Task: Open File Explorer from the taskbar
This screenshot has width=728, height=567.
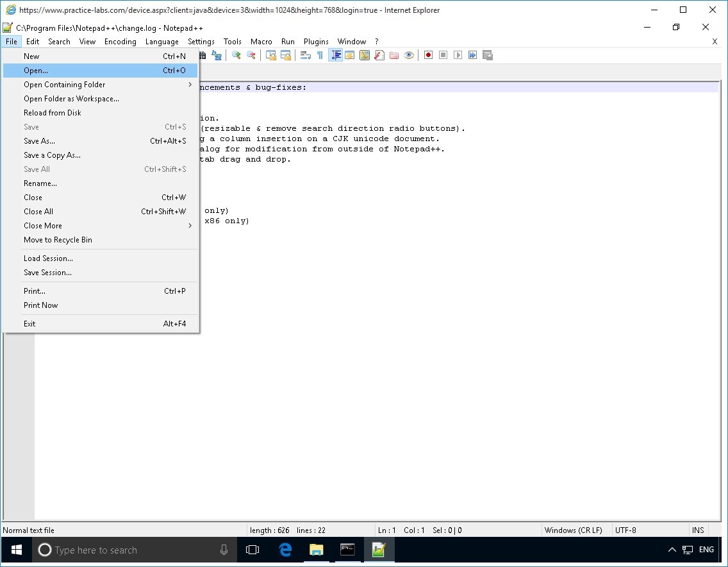Action: pos(317,550)
